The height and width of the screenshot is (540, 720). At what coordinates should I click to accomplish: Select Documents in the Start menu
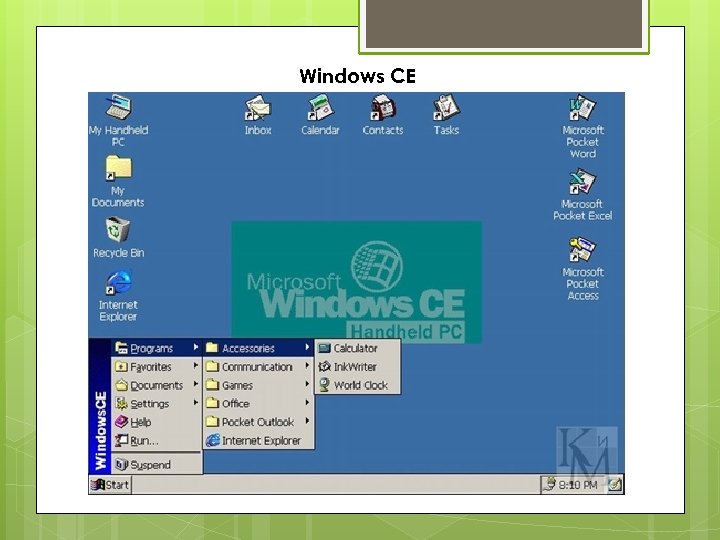point(157,385)
